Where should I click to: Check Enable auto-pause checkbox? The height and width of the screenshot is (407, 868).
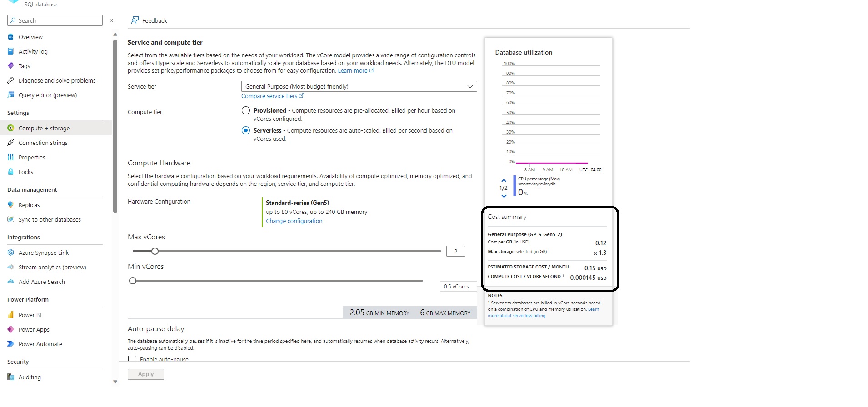click(x=132, y=358)
